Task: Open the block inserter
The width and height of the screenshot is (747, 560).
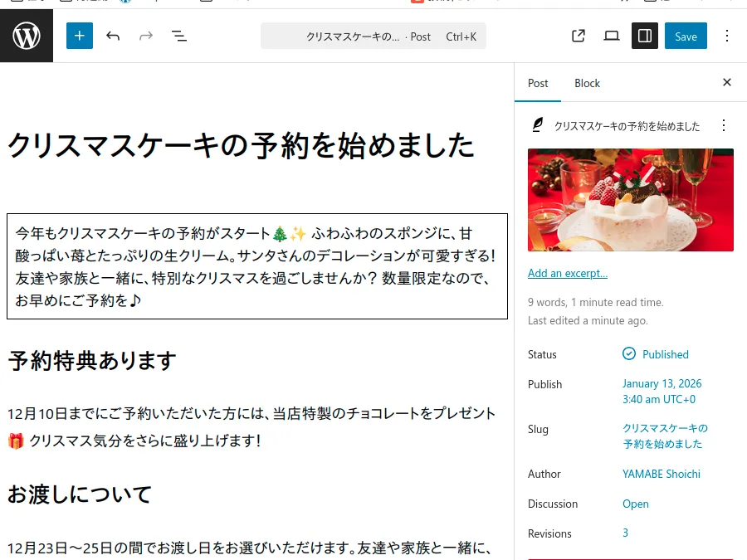Action: [x=80, y=36]
